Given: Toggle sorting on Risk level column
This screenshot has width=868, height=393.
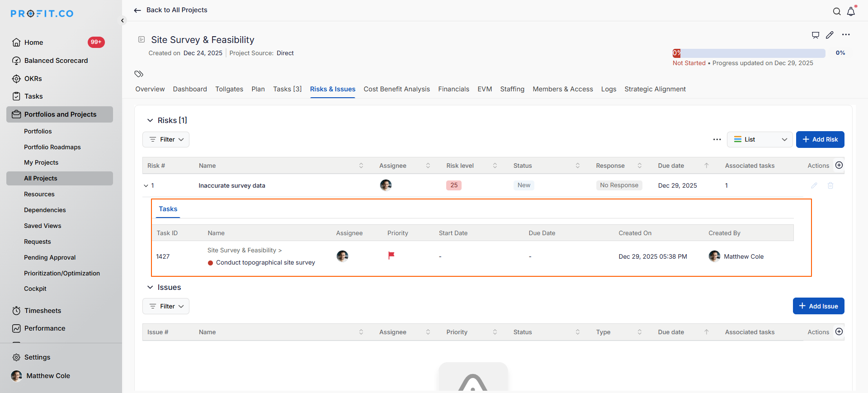Looking at the screenshot, I should pyautogui.click(x=495, y=166).
